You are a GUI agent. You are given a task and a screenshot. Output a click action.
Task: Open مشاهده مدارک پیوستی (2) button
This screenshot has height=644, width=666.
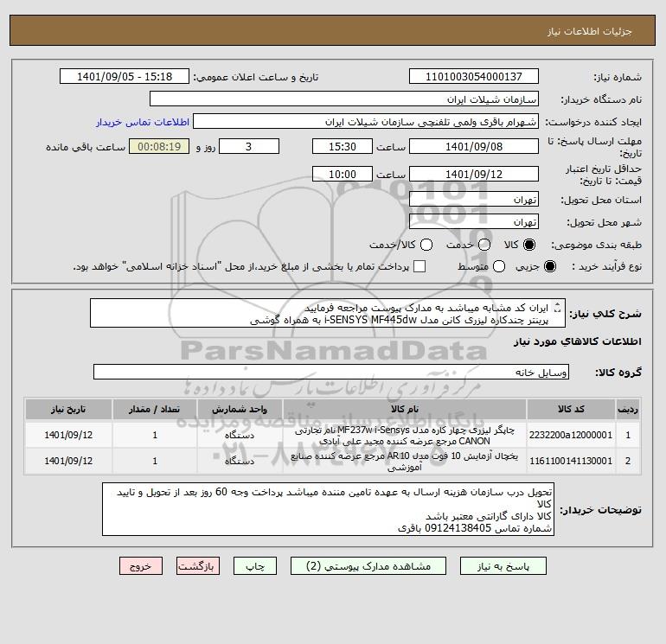tap(368, 566)
